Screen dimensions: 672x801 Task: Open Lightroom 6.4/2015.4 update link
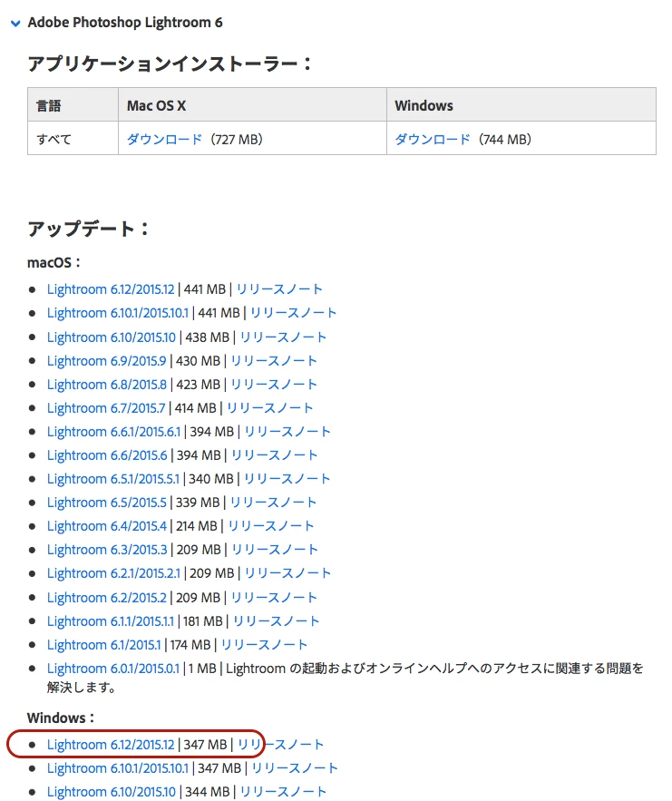click(107, 525)
